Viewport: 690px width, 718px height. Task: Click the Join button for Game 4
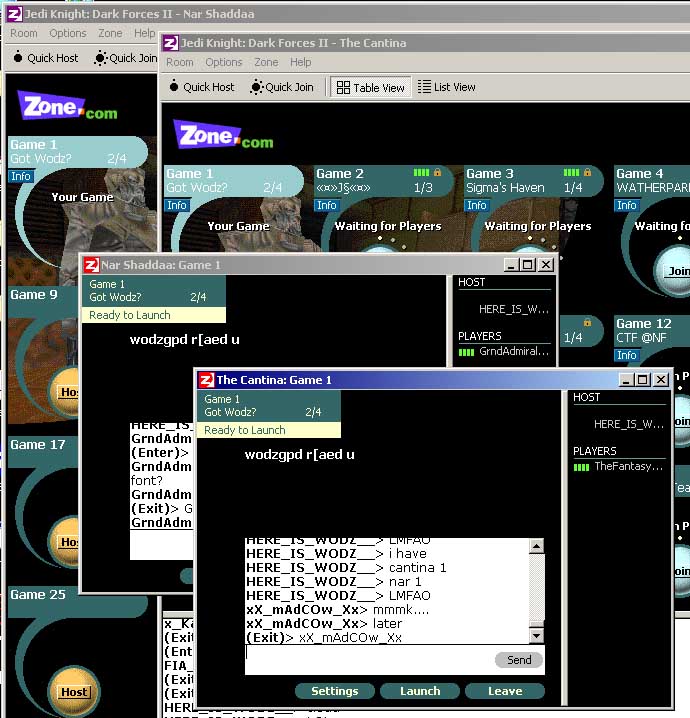pyautogui.click(x=677, y=271)
